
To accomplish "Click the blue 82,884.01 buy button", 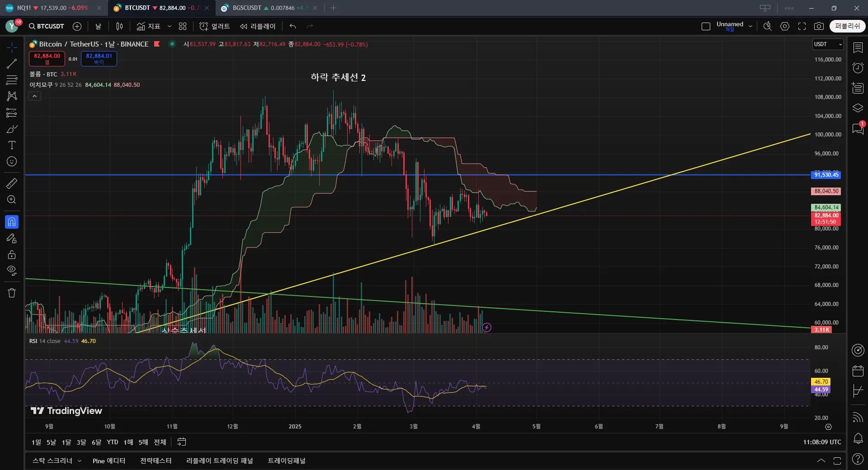I will pos(99,58).
